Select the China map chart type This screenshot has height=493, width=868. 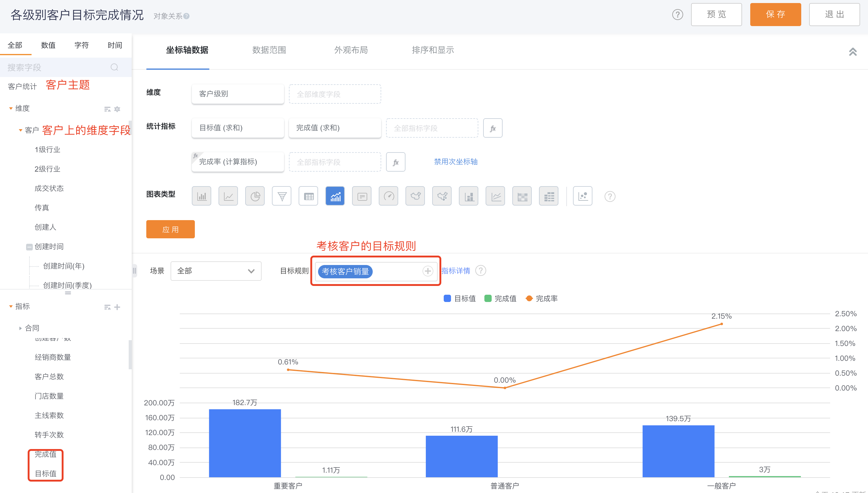click(415, 196)
